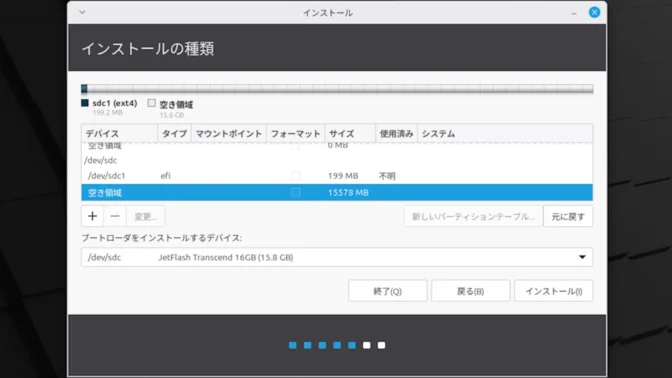Toggle format checkbox for /dev/sdc1
Viewport: 672px width, 378px height.
(295, 175)
